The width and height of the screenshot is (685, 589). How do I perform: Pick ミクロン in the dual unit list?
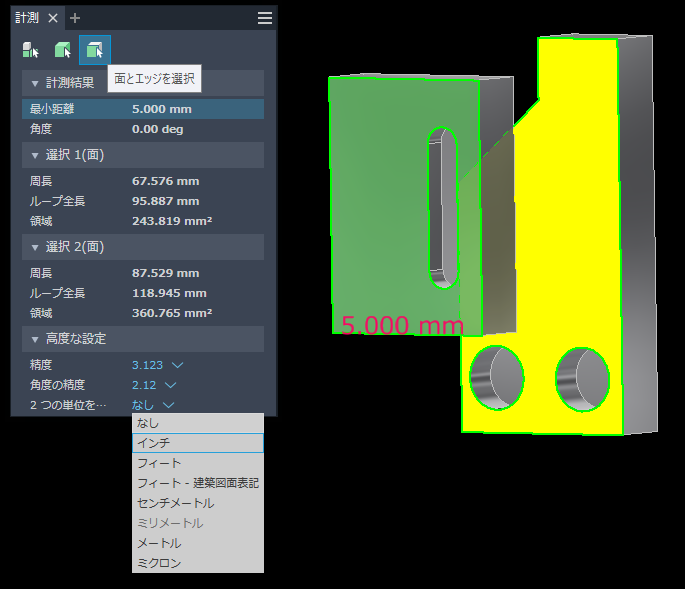tap(197, 563)
